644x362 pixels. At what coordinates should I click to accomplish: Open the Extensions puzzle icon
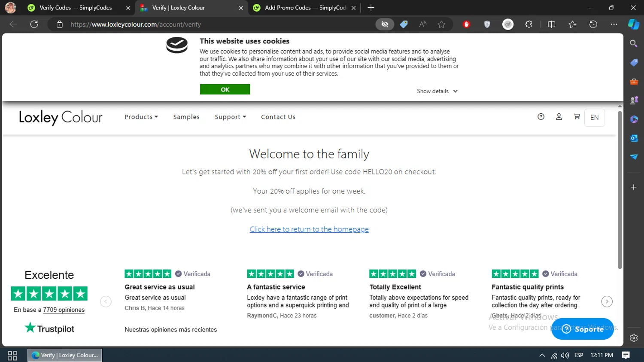[529, 24]
